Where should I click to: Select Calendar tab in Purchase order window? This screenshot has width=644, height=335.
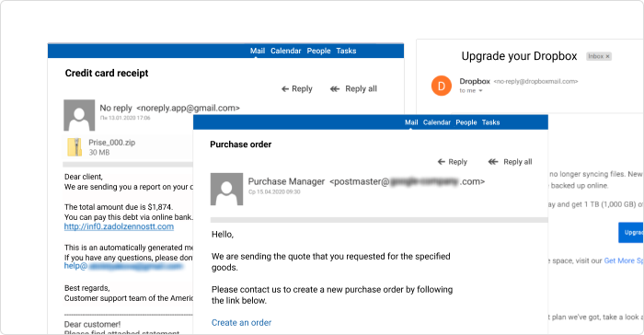click(437, 122)
